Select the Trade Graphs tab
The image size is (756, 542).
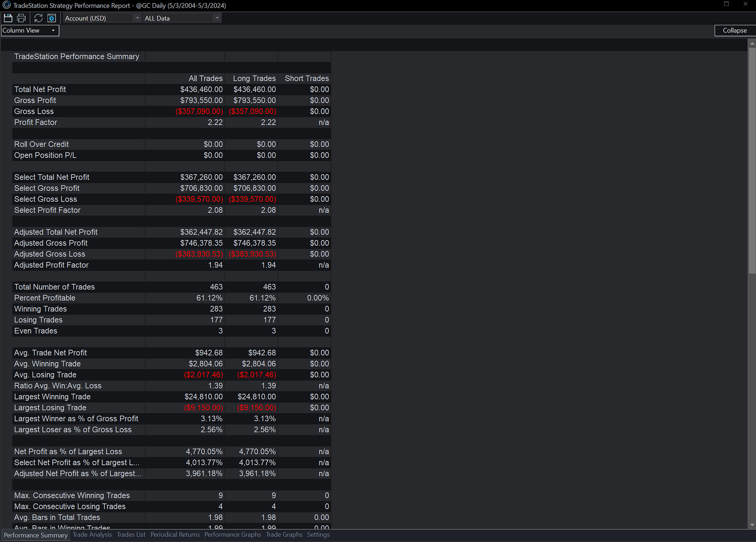point(284,534)
